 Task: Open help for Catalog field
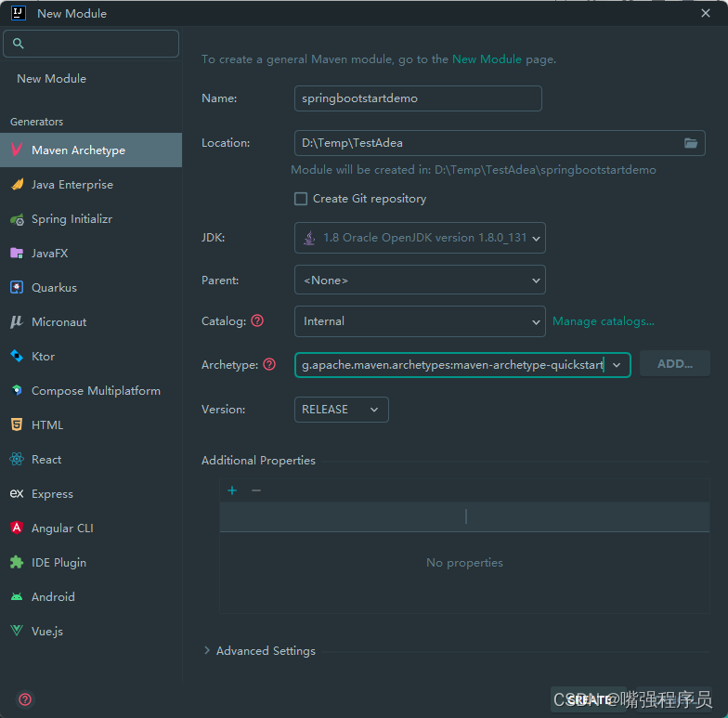(257, 320)
